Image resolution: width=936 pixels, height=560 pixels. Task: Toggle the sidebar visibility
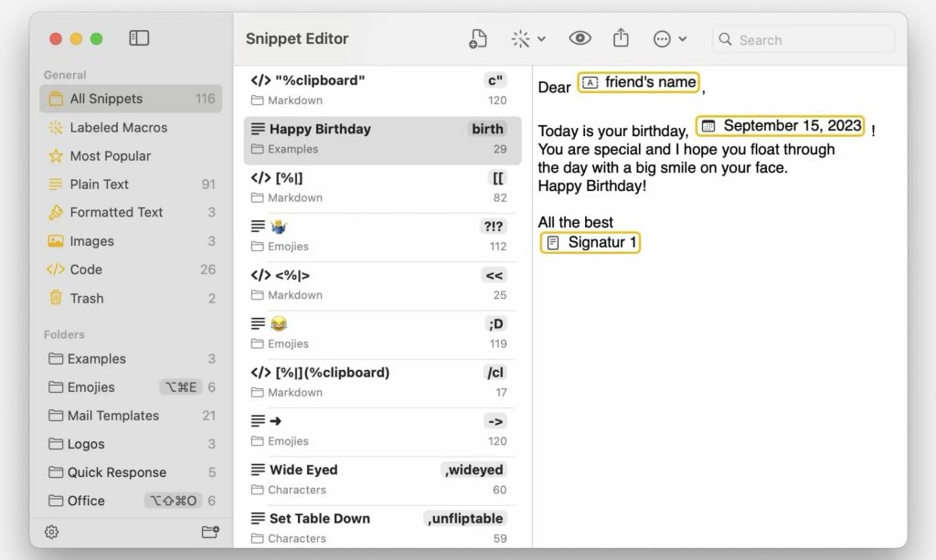click(x=139, y=38)
